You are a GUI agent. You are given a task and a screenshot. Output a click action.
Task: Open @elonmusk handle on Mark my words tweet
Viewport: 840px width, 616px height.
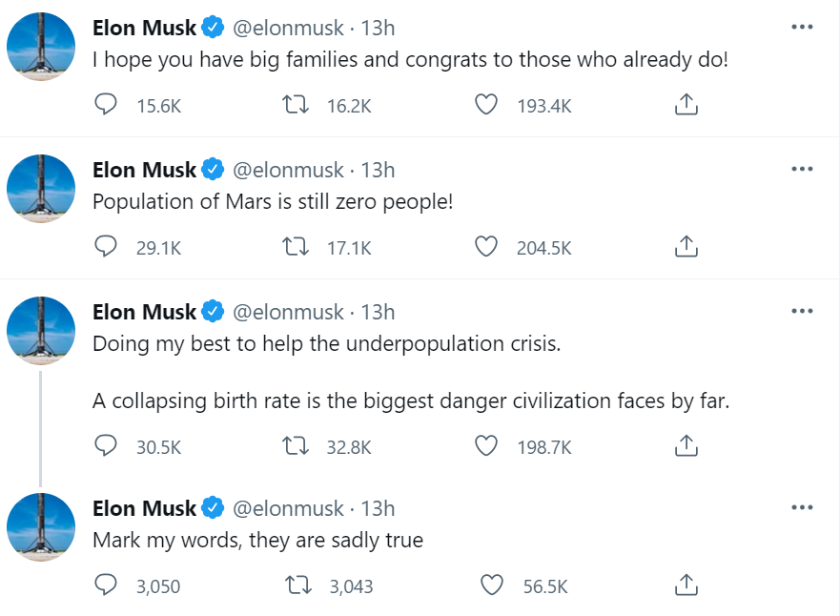point(288,508)
